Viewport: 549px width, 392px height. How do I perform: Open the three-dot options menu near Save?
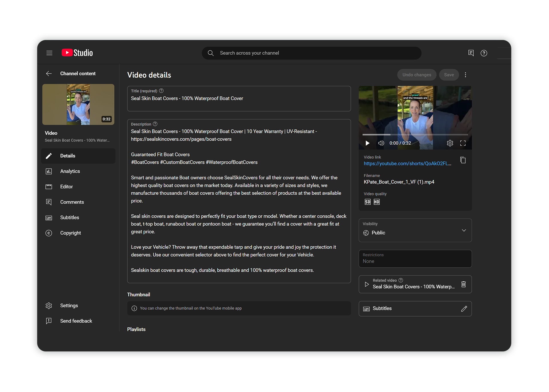pos(466,75)
